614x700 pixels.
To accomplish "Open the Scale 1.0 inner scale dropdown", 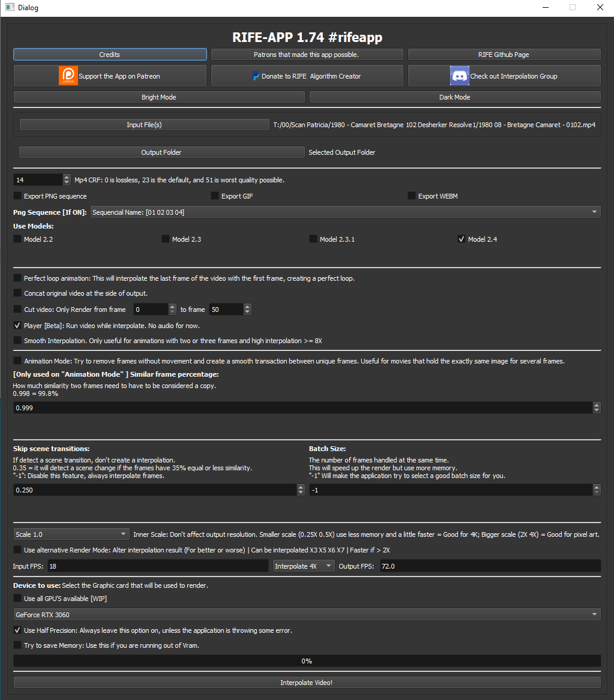I will pos(71,534).
